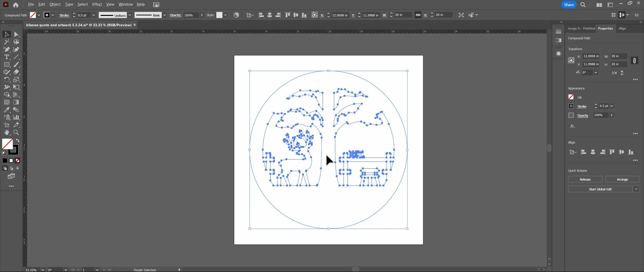The width and height of the screenshot is (644, 272).
Task: Enable Draw Inside mode
Action: pyautogui.click(x=17, y=168)
